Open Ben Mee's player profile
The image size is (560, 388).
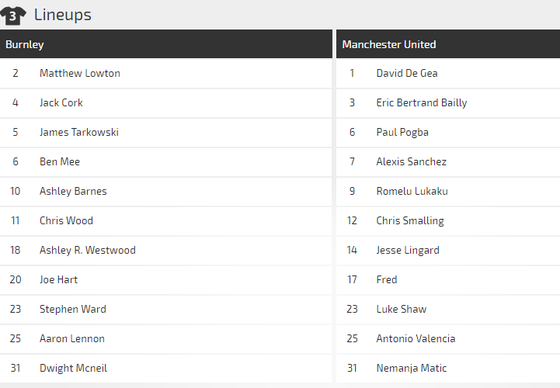[60, 161]
